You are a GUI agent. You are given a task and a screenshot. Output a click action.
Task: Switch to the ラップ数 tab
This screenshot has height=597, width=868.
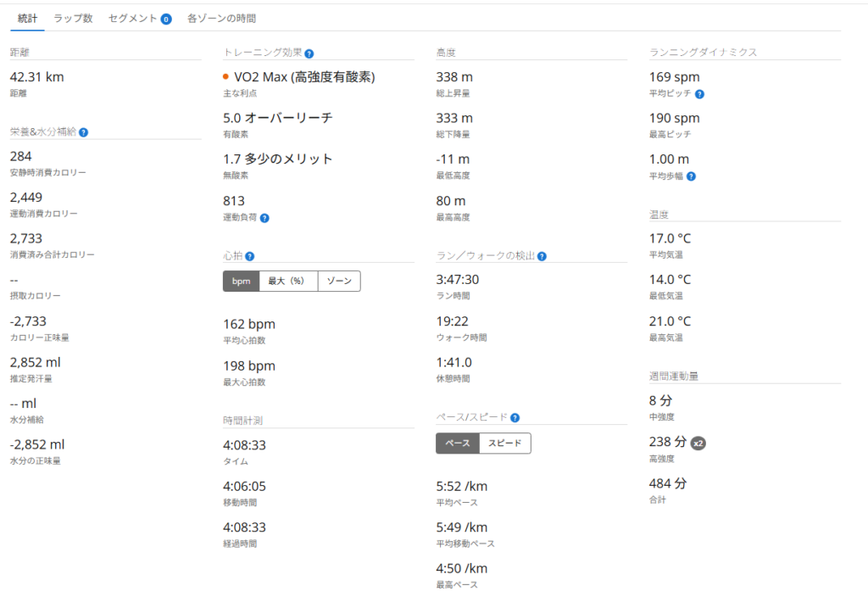pos(73,18)
